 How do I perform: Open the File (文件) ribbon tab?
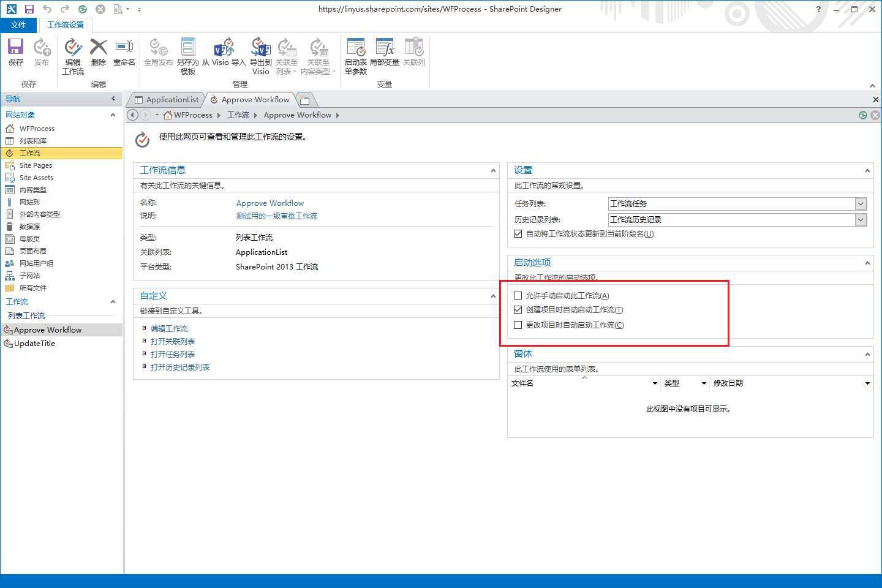pos(18,25)
